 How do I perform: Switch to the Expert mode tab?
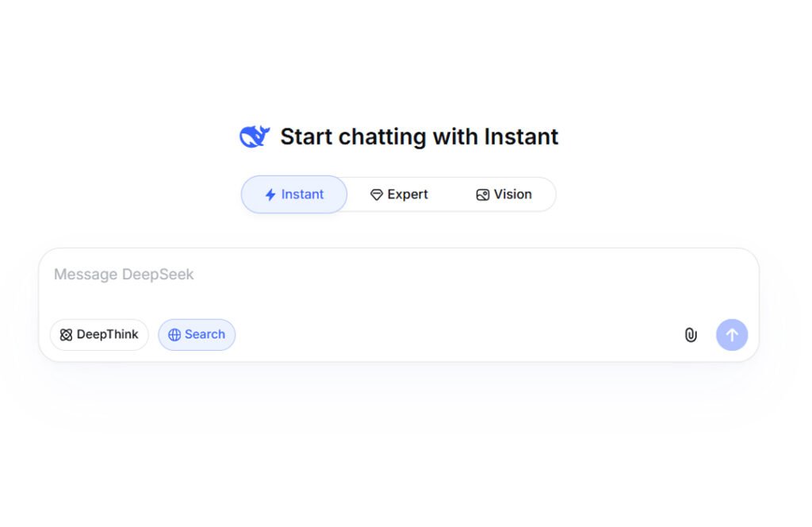(400, 194)
